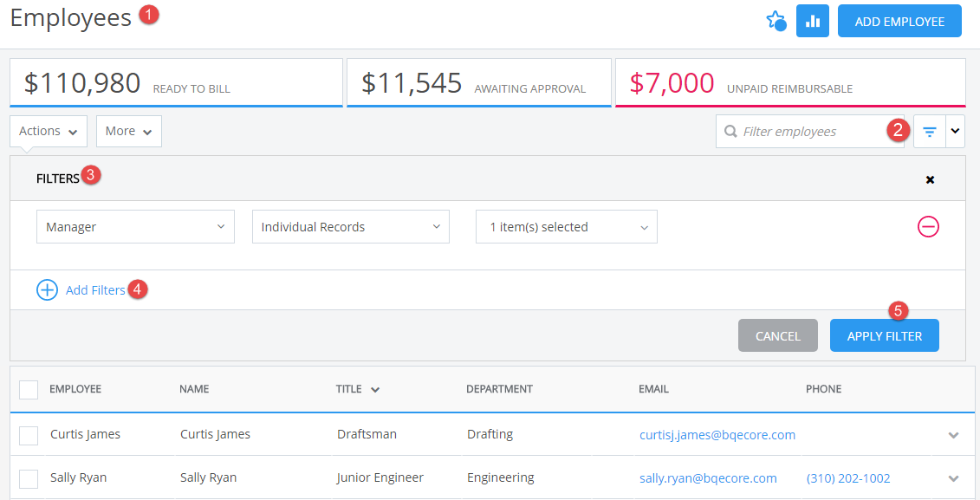Check the Sally Ryan row checkbox
The width and height of the screenshot is (980, 500).
[29, 478]
